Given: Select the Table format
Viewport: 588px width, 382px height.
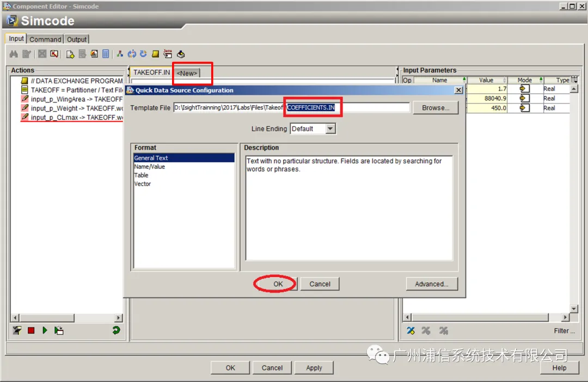Looking at the screenshot, I should click(184, 175).
